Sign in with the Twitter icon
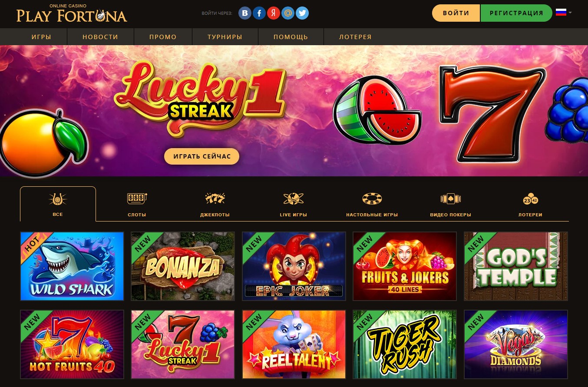 point(302,13)
